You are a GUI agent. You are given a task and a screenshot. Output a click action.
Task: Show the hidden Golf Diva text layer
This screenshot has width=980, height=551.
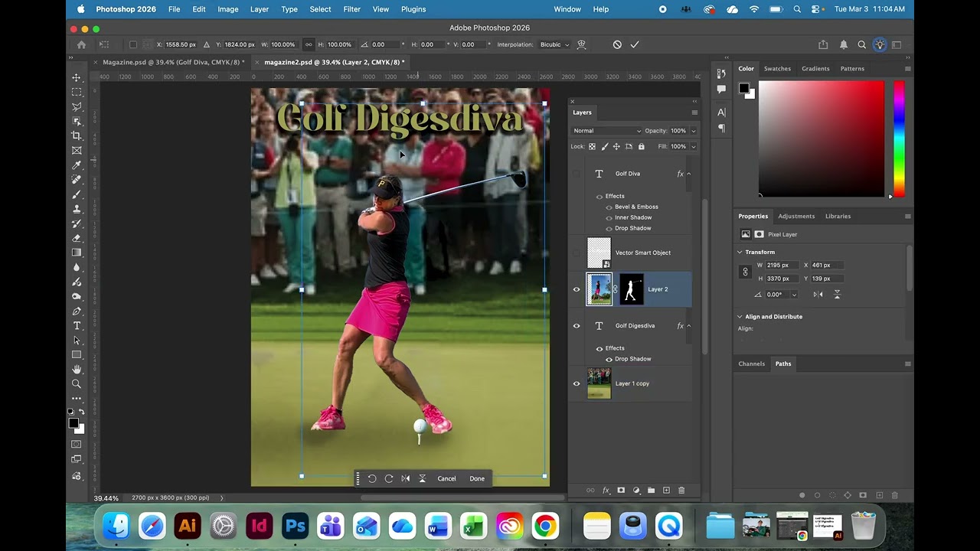tap(577, 174)
